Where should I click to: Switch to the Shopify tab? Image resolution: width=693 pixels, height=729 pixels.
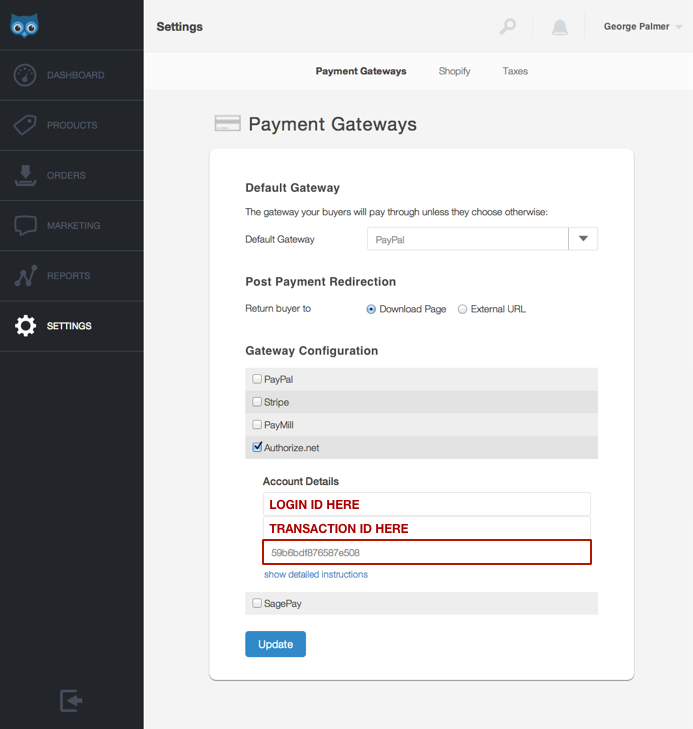454,71
